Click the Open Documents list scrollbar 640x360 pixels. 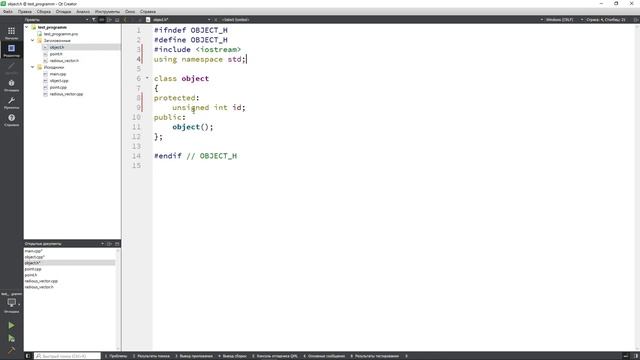(x=118, y=299)
